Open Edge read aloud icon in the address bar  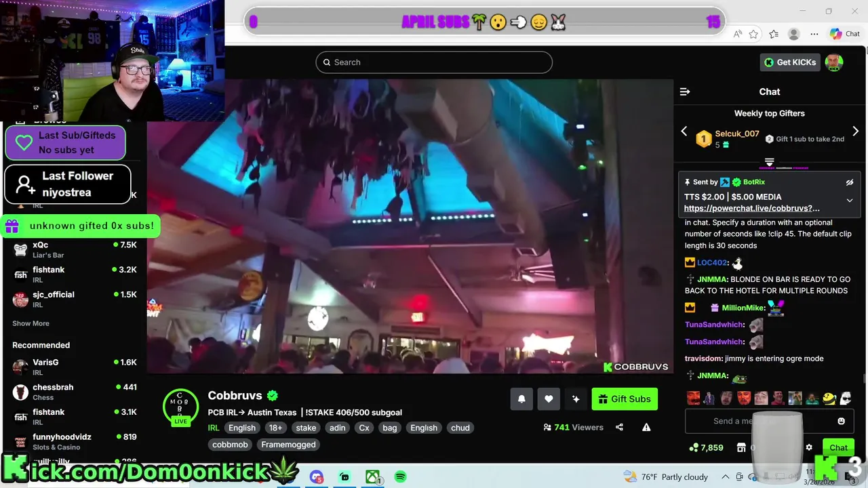[x=737, y=34]
